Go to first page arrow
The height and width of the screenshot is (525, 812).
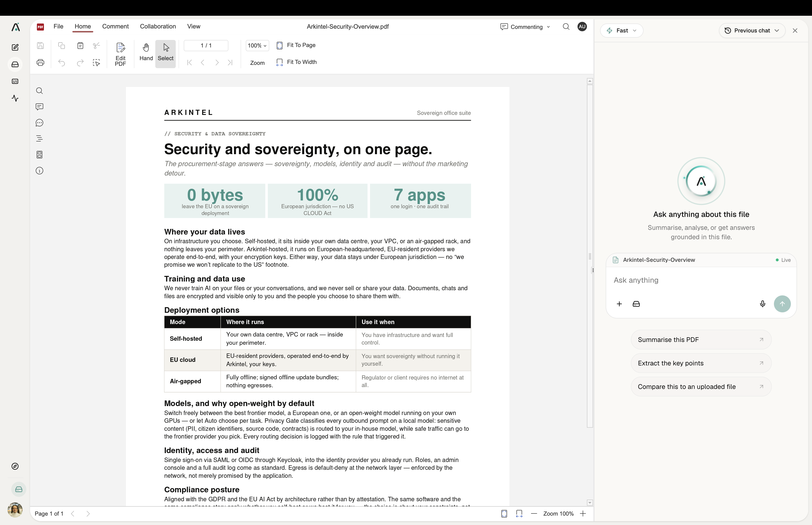click(189, 63)
